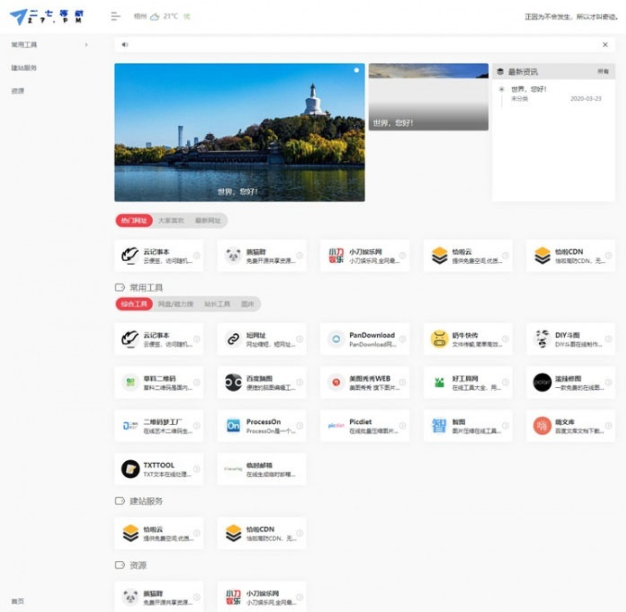Open 怡恒CDN card in the hot sites row
The image size is (626, 612).
(571, 256)
